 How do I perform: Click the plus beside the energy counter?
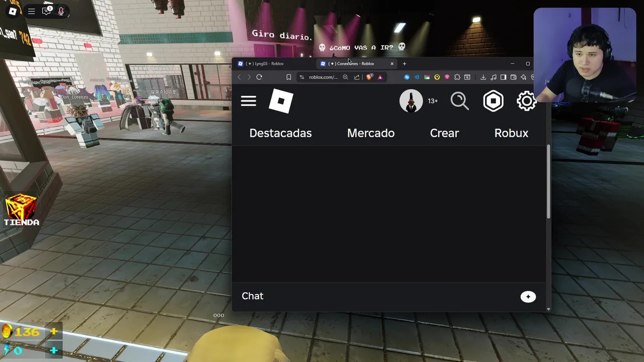(54, 350)
